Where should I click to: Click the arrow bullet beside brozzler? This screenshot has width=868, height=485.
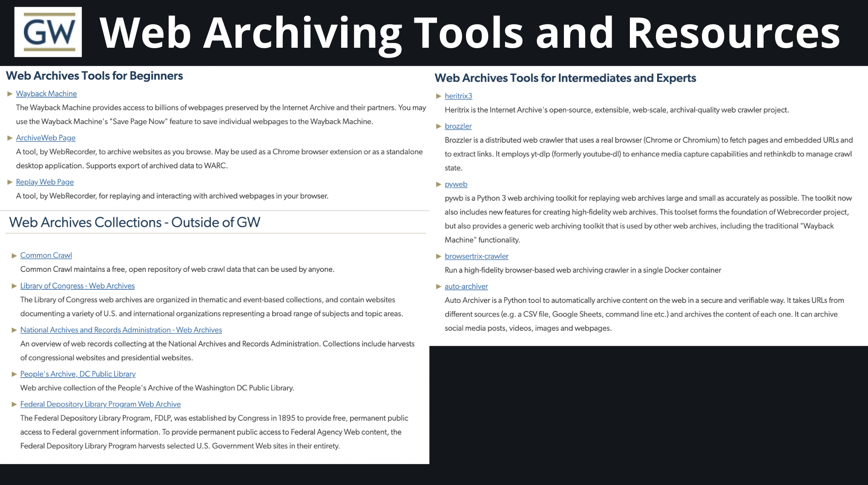[x=439, y=126]
